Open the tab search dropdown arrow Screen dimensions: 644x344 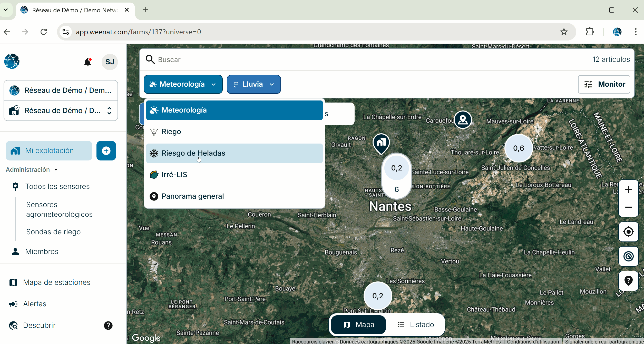point(6,10)
